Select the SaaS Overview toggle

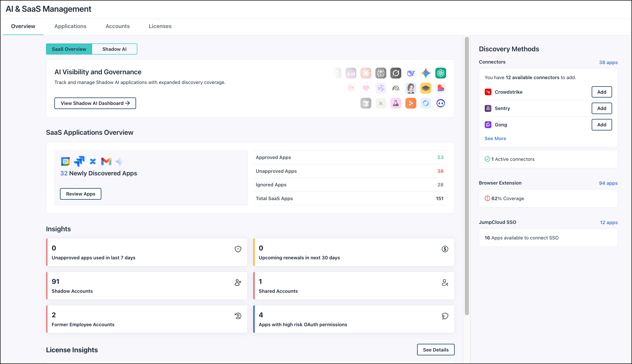click(69, 49)
